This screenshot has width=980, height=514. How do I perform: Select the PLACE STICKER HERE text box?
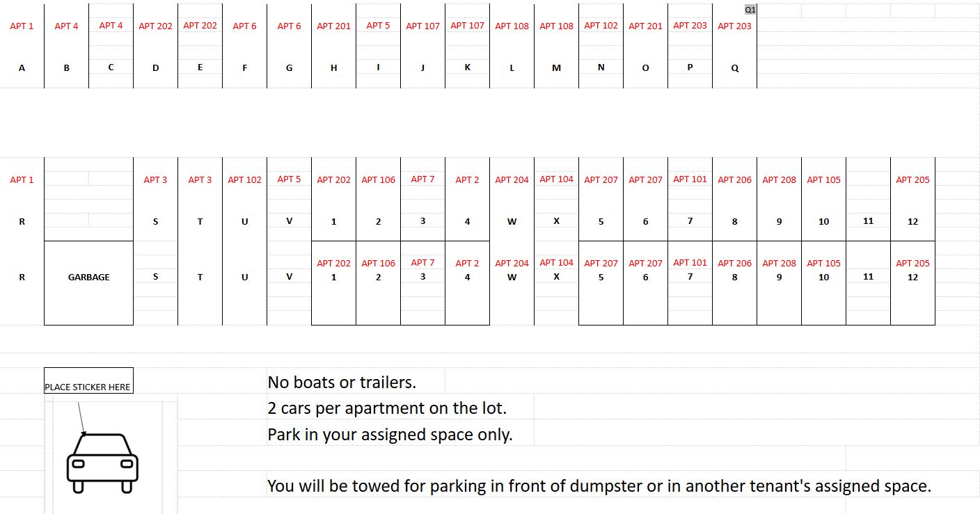click(x=88, y=387)
